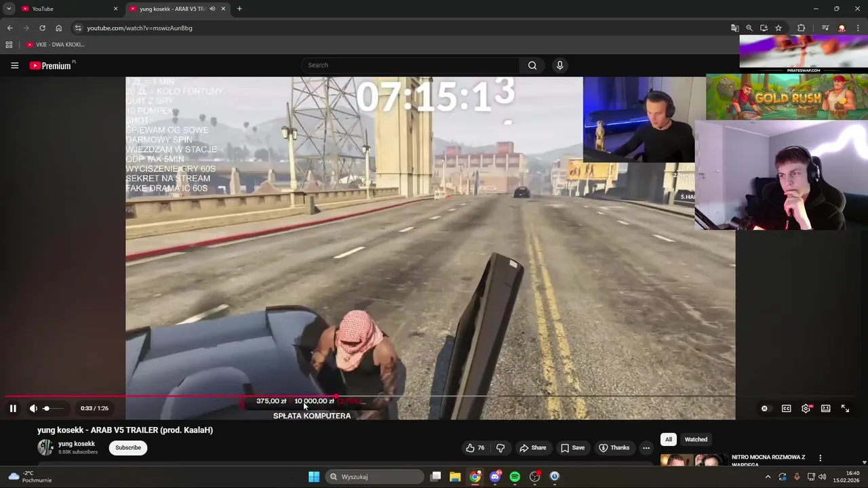Image resolution: width=868 pixels, height=488 pixels.
Task: Pause the video playback
Action: (13, 408)
